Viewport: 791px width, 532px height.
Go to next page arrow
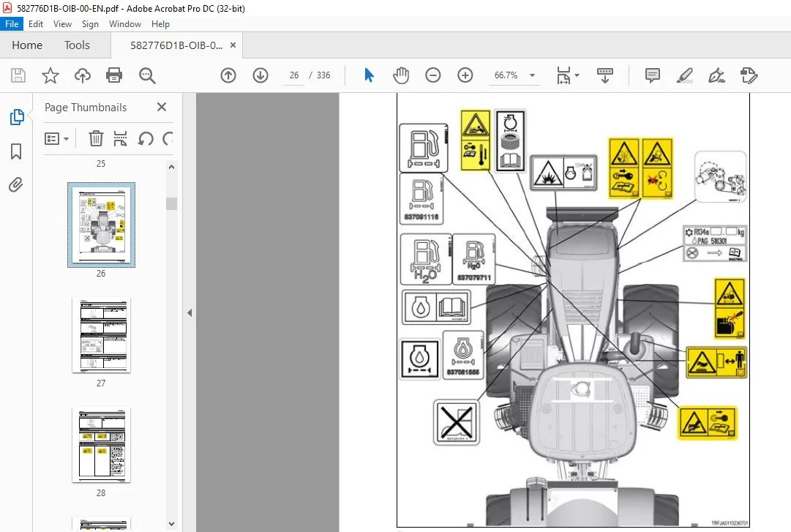click(x=260, y=75)
